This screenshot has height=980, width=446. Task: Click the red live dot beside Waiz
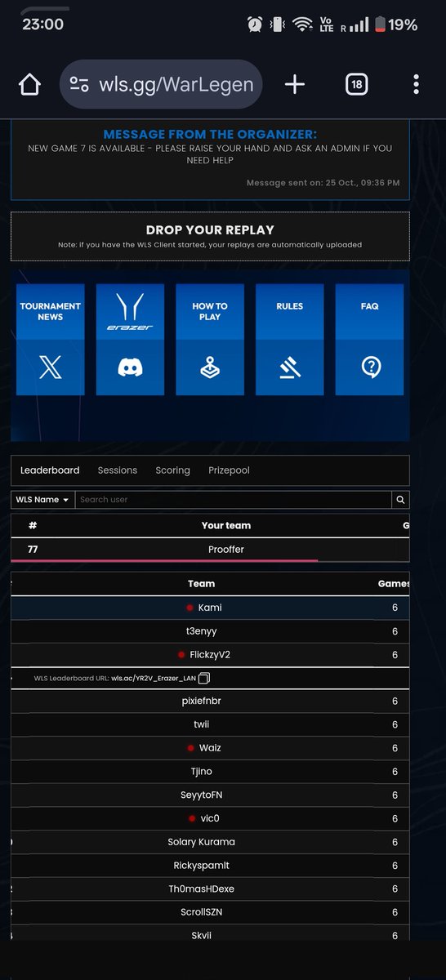coord(191,748)
